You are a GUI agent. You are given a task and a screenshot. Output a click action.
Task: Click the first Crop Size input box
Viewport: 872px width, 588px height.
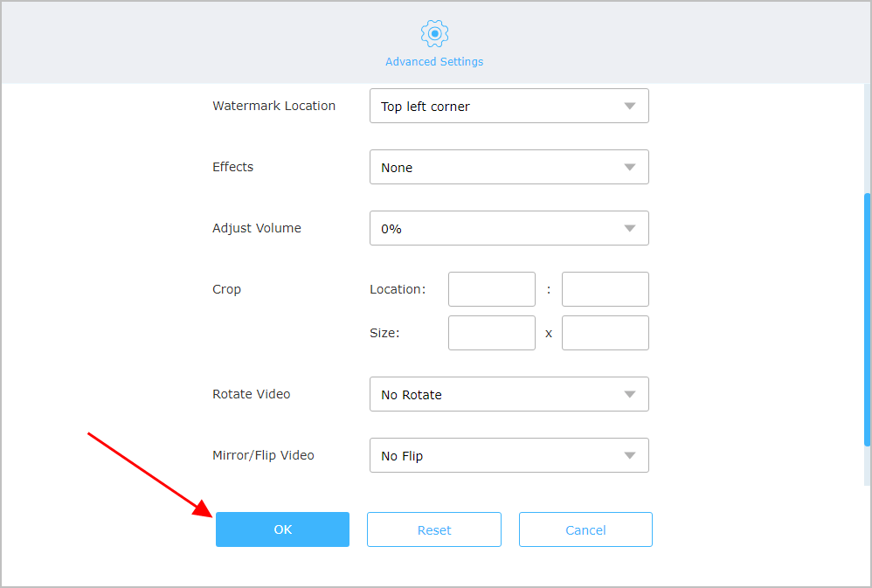click(491, 333)
